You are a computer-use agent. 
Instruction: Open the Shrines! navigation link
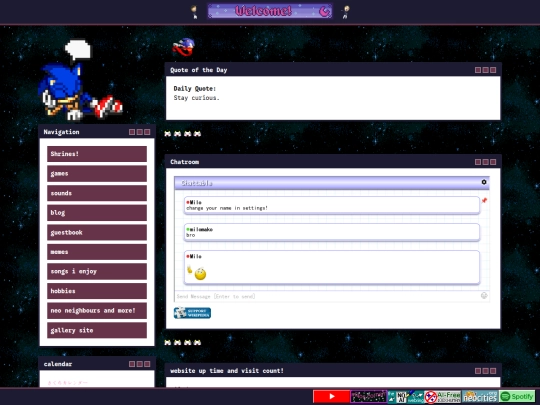97,154
